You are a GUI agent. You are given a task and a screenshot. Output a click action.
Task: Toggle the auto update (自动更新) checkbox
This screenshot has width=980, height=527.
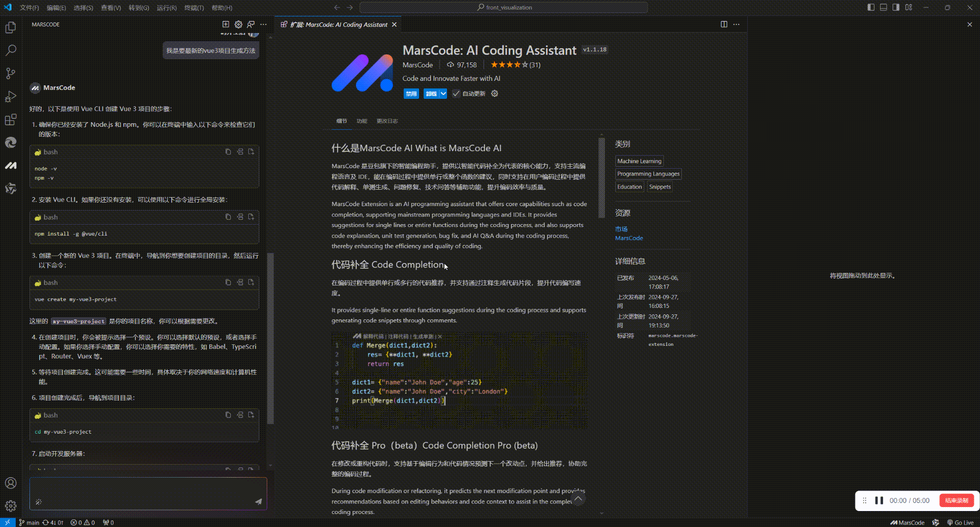[x=456, y=94]
